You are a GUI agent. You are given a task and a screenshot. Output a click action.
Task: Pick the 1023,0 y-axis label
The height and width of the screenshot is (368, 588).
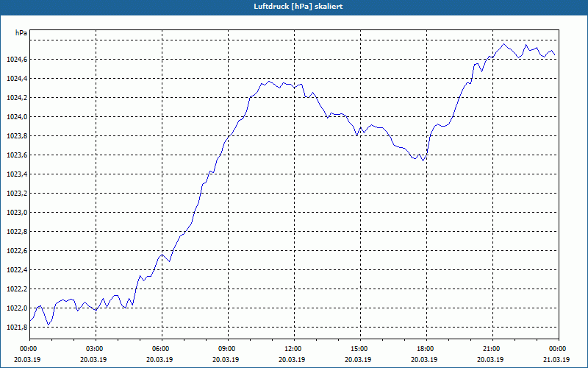click(x=17, y=213)
